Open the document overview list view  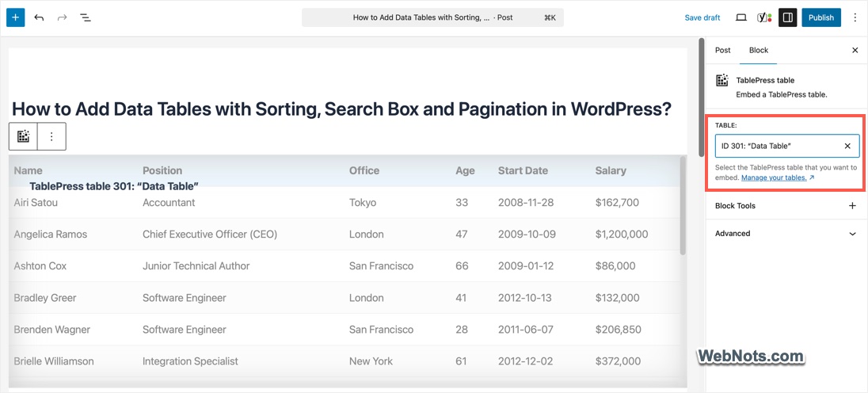86,17
